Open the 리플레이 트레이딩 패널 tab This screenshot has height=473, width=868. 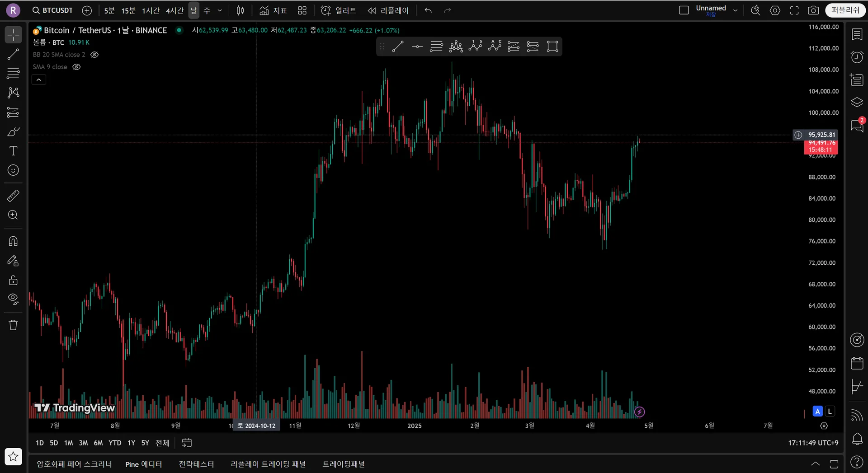click(268, 464)
